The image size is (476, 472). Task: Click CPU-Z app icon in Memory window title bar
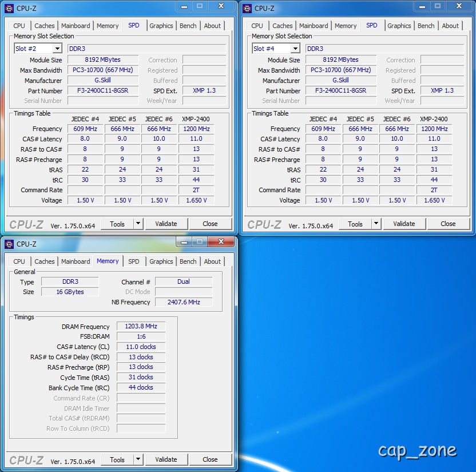[9, 244]
